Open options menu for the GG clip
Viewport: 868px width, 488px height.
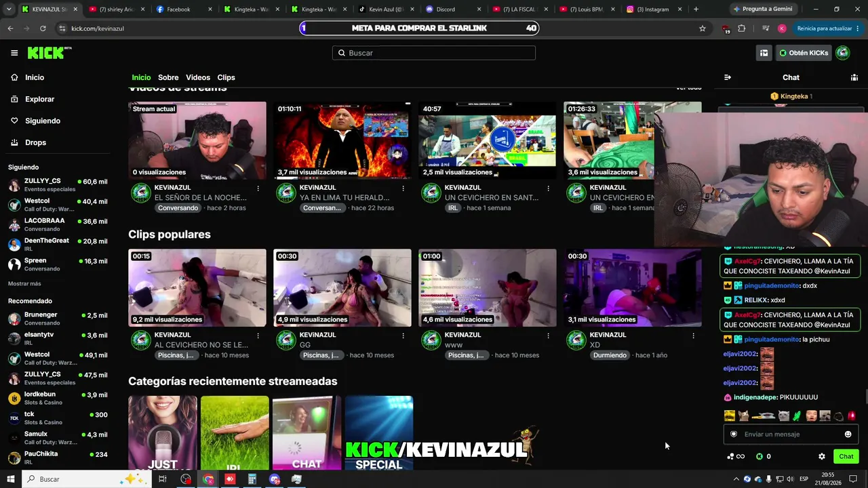[403, 335]
